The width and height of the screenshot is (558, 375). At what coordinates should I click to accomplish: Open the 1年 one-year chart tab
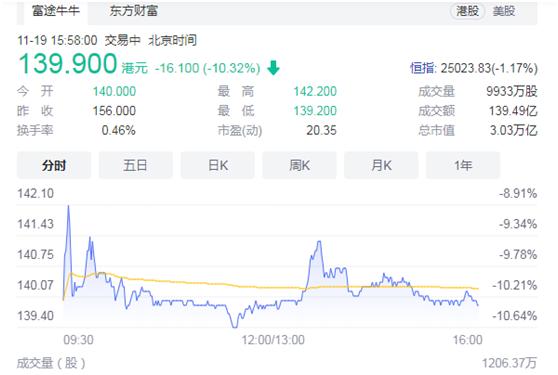[463, 165]
